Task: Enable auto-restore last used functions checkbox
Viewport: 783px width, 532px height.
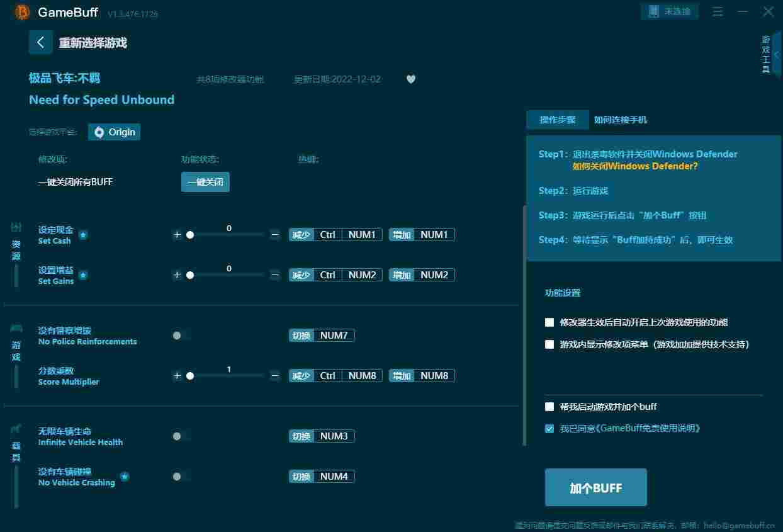Action: (549, 322)
